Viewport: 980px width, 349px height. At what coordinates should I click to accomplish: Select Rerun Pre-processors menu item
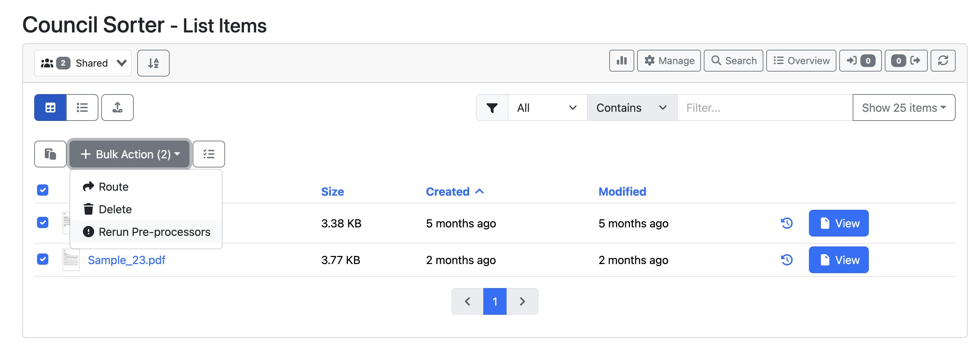[146, 232]
